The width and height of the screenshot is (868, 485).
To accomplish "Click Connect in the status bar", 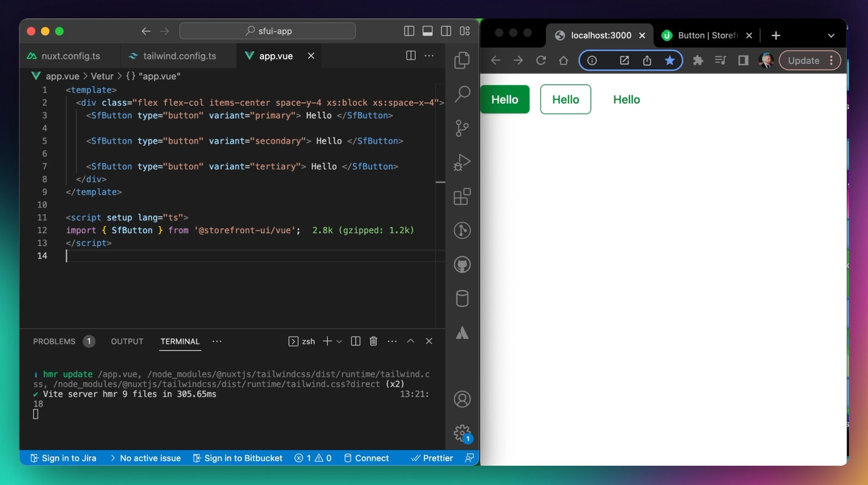I will [x=366, y=458].
